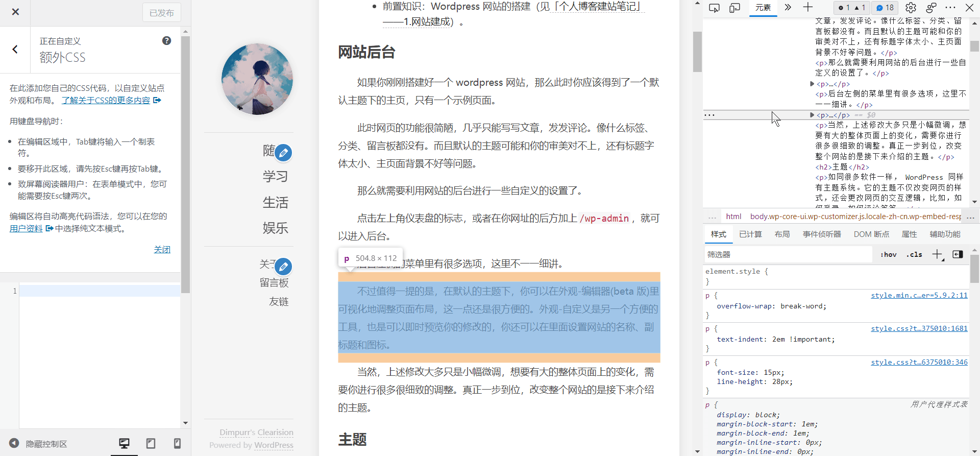Click the <h2>主题</h2> DOM node
Viewport: 980px width, 456px height.
point(842,167)
